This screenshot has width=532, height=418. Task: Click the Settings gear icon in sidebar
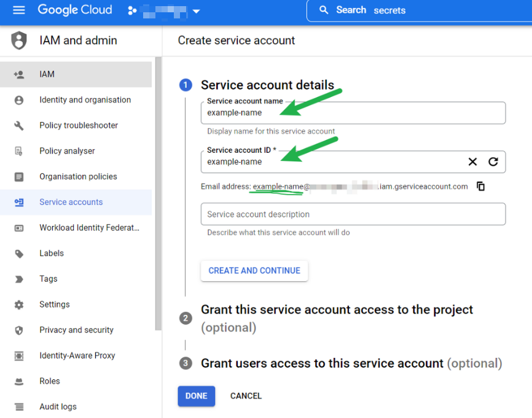[x=19, y=305]
